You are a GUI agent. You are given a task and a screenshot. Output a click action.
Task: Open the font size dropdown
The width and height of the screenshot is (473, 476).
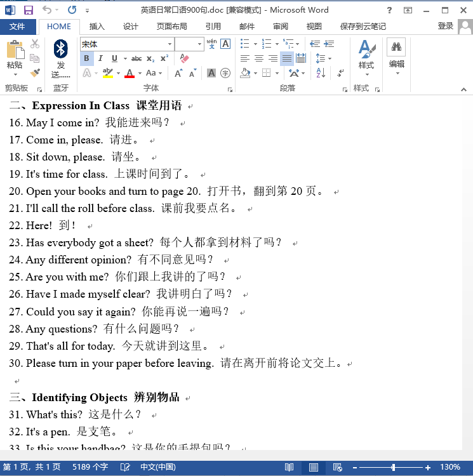[x=199, y=44]
